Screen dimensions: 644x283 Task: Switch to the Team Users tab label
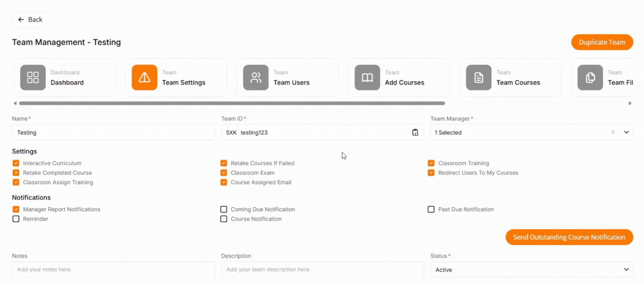(291, 82)
